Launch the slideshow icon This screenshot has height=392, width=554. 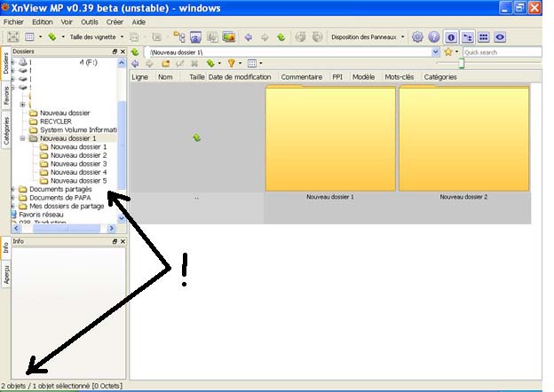[x=229, y=36]
